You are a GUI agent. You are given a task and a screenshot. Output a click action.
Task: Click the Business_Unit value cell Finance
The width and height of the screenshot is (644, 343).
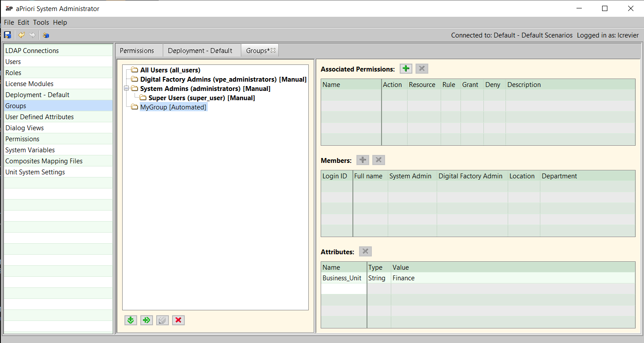coord(404,278)
